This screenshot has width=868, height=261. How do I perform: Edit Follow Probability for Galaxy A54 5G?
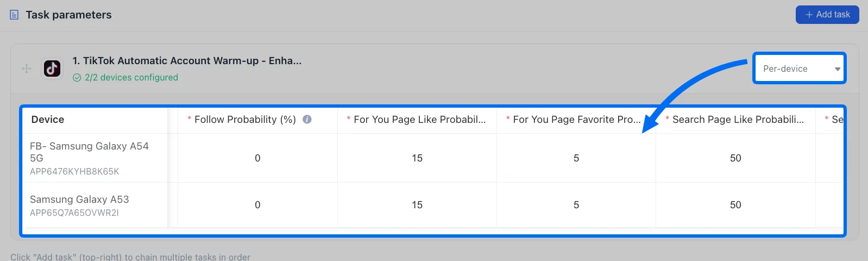257,158
